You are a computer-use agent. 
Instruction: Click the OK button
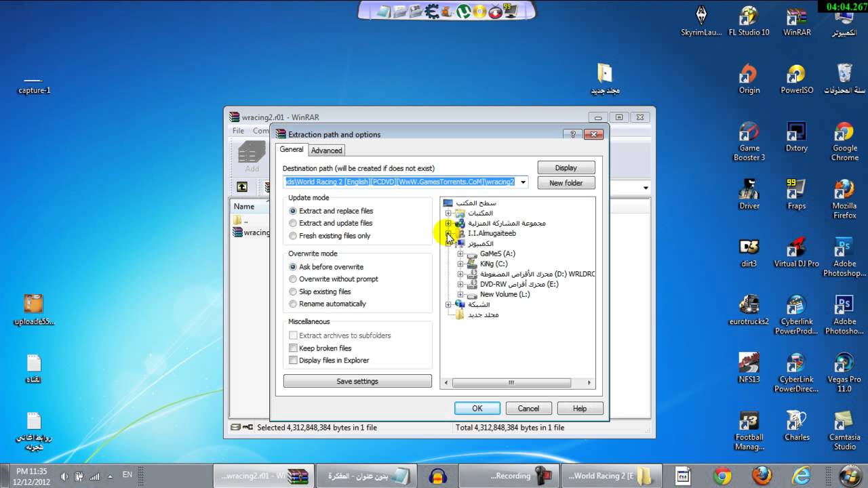point(477,408)
